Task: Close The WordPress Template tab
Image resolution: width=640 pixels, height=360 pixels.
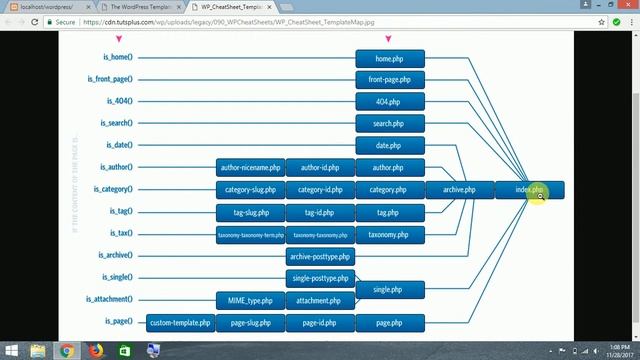Action: click(x=178, y=7)
